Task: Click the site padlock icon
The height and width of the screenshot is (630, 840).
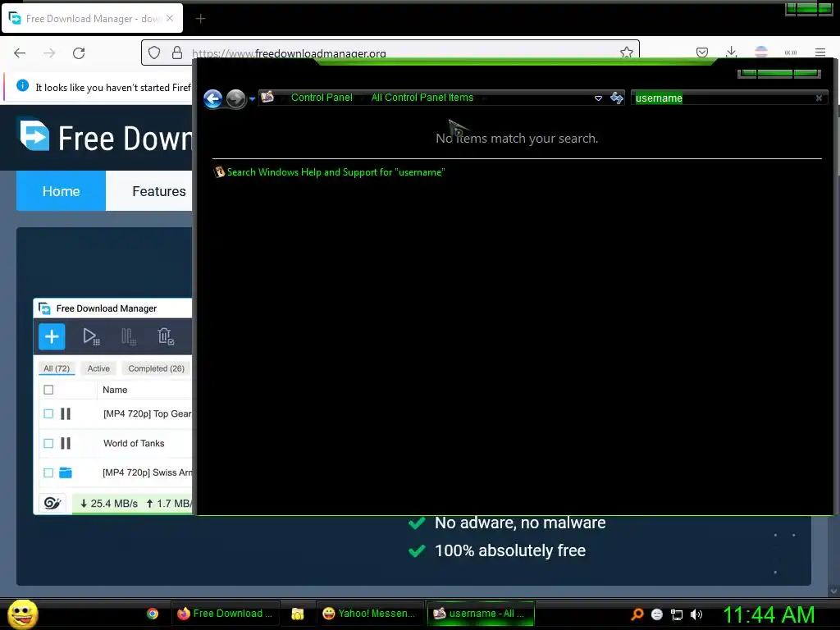Action: click(x=177, y=52)
